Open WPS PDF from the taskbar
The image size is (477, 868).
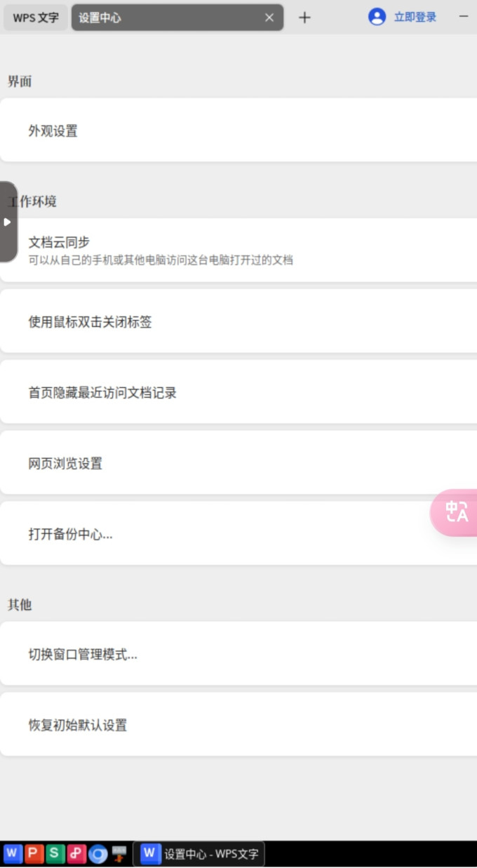[76, 854]
